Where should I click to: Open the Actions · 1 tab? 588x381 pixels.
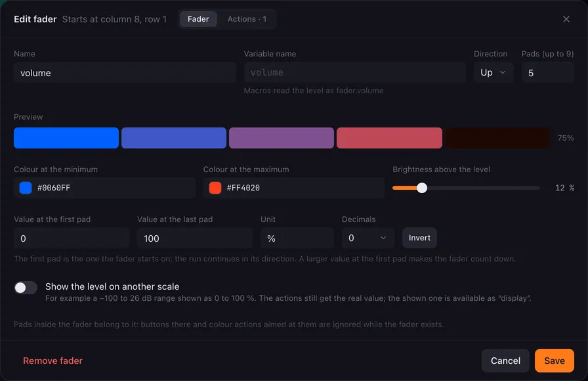247,19
